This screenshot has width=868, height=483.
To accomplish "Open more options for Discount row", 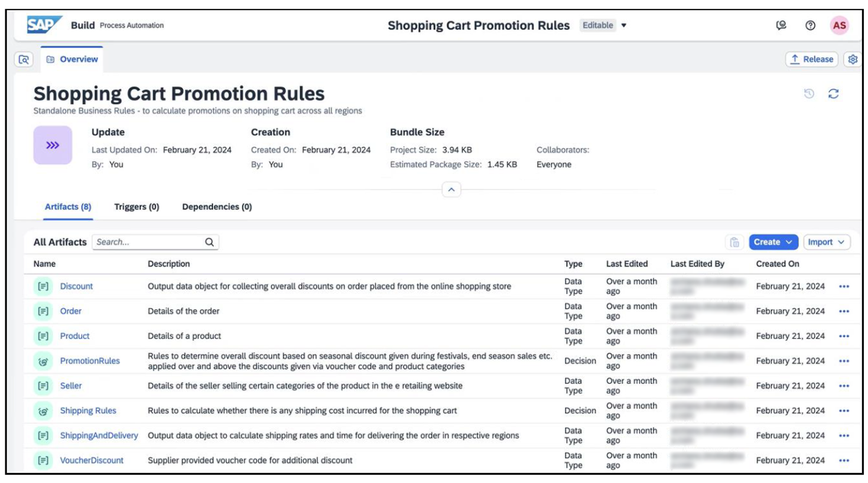I will (x=844, y=286).
